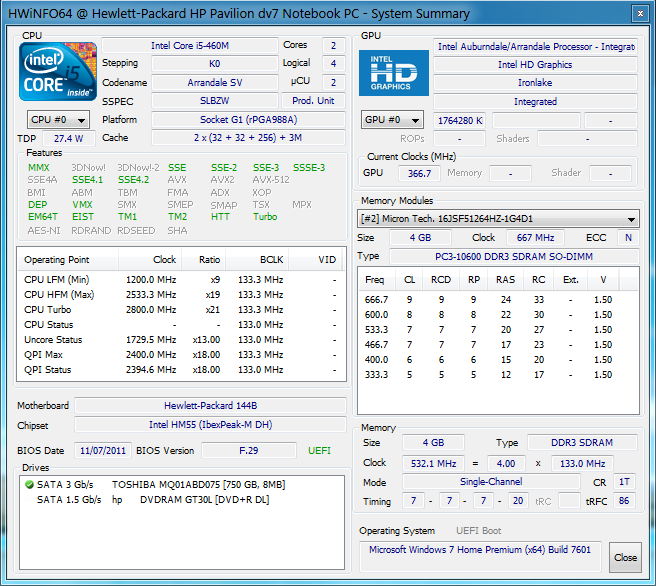
Task: Expand the Micron Tech memory module dropdown
Action: point(498,219)
